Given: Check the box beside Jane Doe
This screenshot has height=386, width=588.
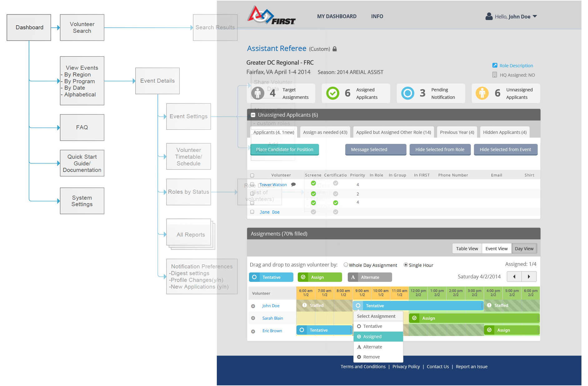Looking at the screenshot, I should [x=252, y=212].
